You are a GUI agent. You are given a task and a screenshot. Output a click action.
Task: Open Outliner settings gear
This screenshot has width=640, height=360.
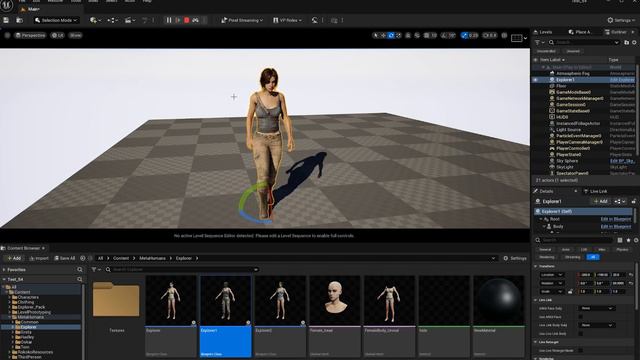coord(634,42)
